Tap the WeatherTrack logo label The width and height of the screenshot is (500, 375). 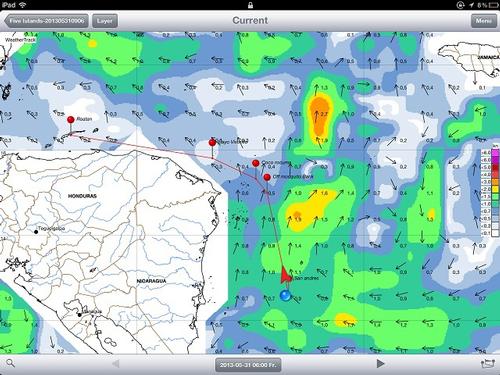click(20, 40)
